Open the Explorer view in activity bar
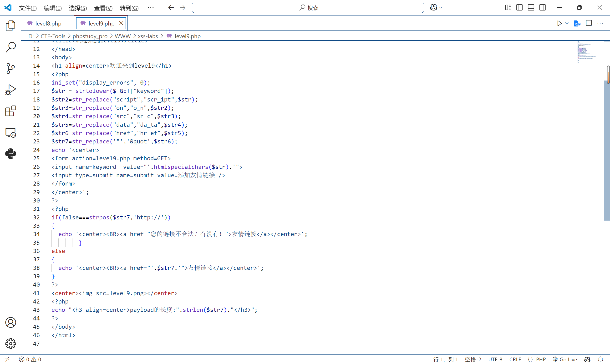This screenshot has height=364, width=610. (10, 25)
